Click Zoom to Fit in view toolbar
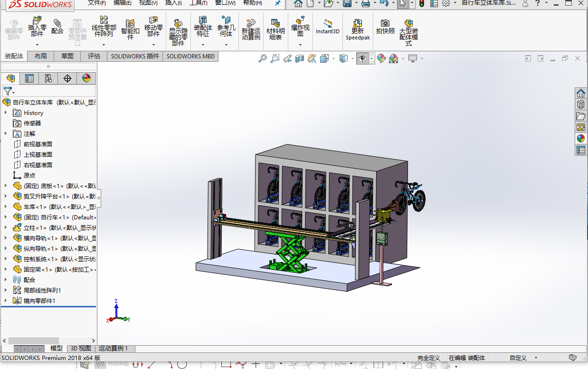Screen dimensions: 588x369 click(263, 58)
